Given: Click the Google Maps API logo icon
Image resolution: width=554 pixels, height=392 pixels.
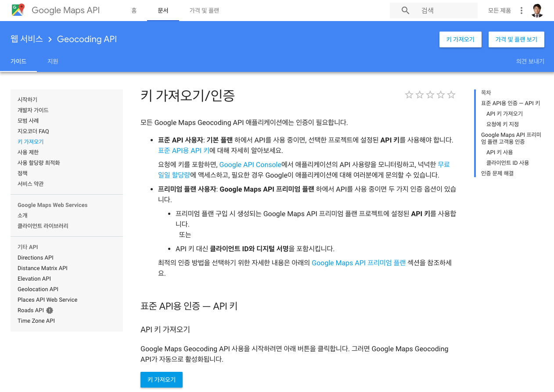Looking at the screenshot, I should (18, 10).
